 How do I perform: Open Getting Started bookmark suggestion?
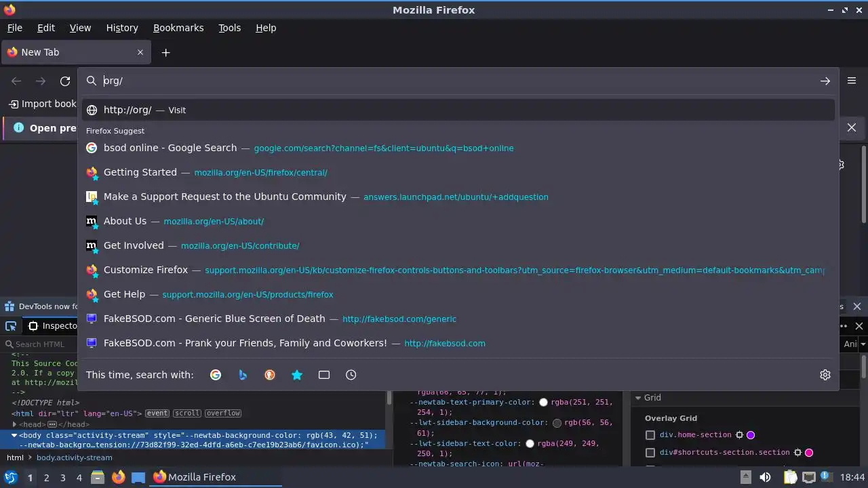coord(458,172)
